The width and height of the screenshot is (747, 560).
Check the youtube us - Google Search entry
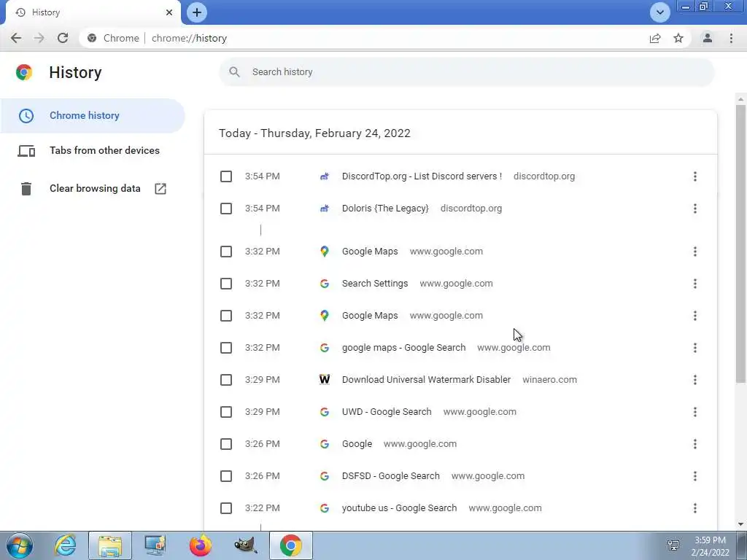[x=226, y=508]
